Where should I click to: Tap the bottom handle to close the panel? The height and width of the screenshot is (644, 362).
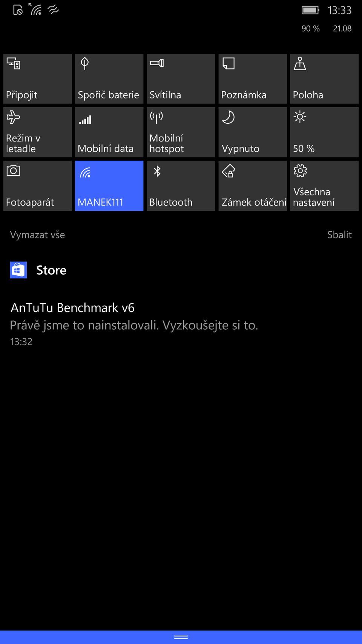click(x=181, y=637)
